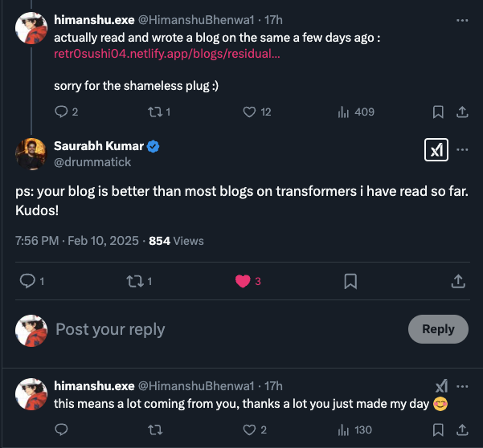Bookmark the top himanshu.exe post
Image resolution: width=483 pixels, height=448 pixels.
[x=438, y=112]
